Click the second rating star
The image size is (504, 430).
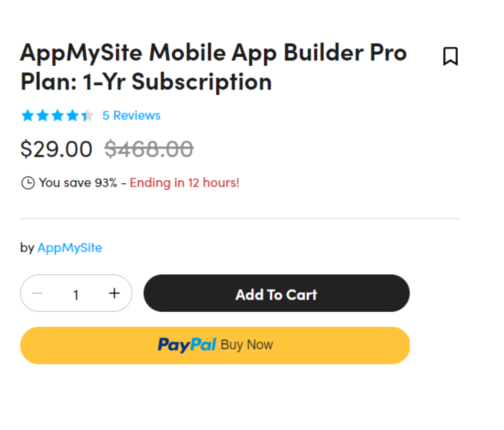[43, 115]
